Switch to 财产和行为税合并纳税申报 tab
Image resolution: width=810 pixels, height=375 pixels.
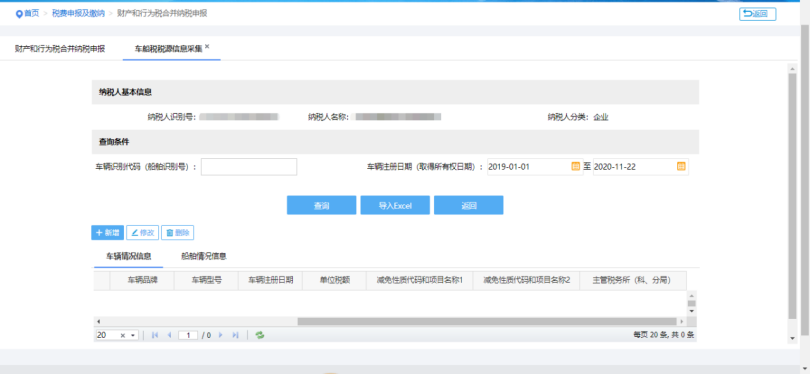tap(60, 49)
